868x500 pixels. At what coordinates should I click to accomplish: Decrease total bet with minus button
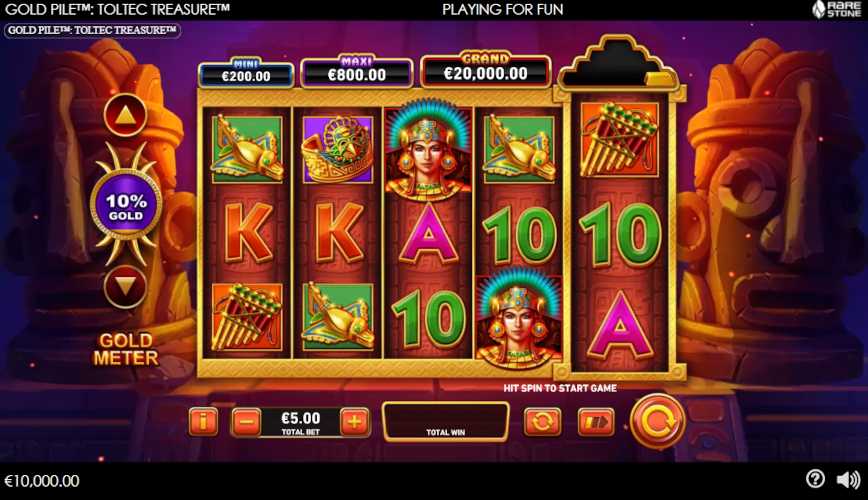coord(246,422)
